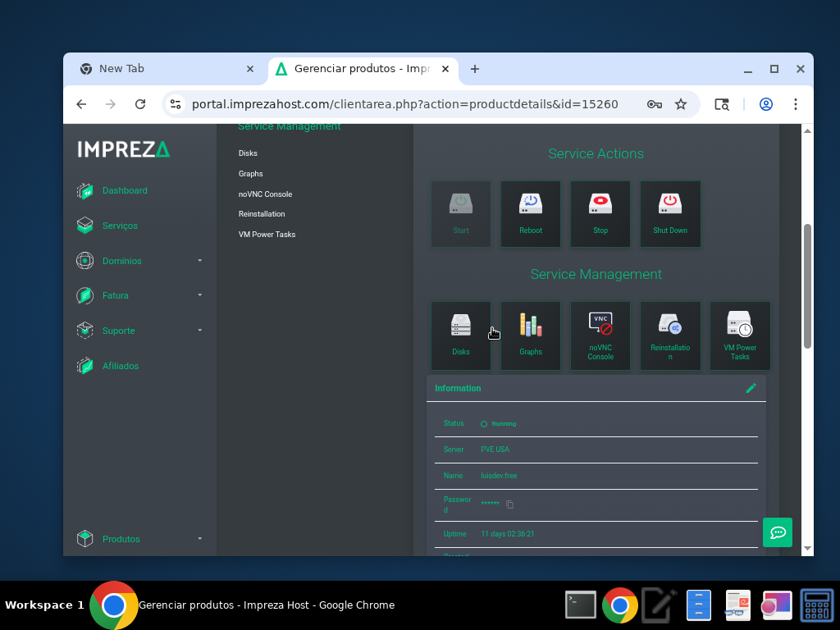Open the Disks management tile
This screenshot has height=630, width=840.
[461, 336]
